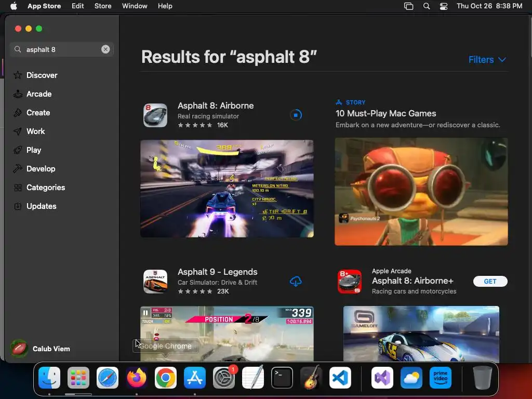Download Asphalt 9 - Legends via cloud icon

pyautogui.click(x=296, y=281)
